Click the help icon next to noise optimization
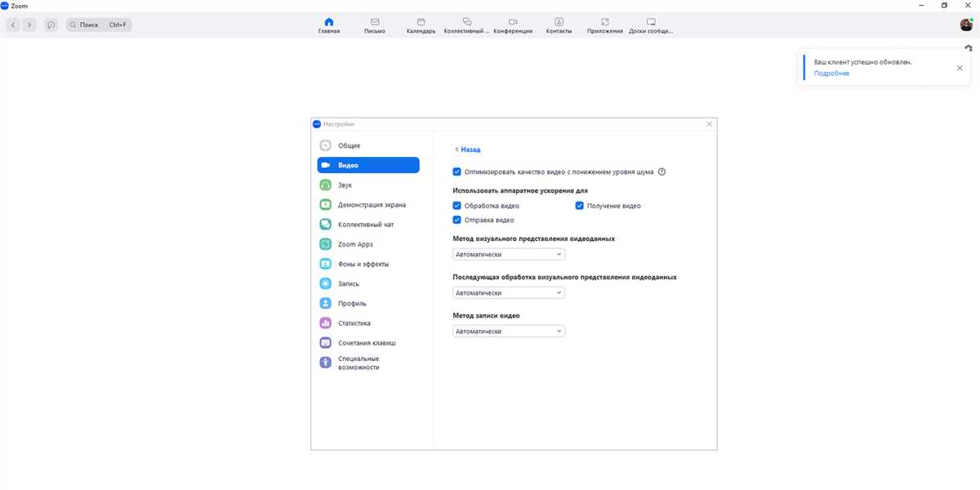 click(x=661, y=171)
